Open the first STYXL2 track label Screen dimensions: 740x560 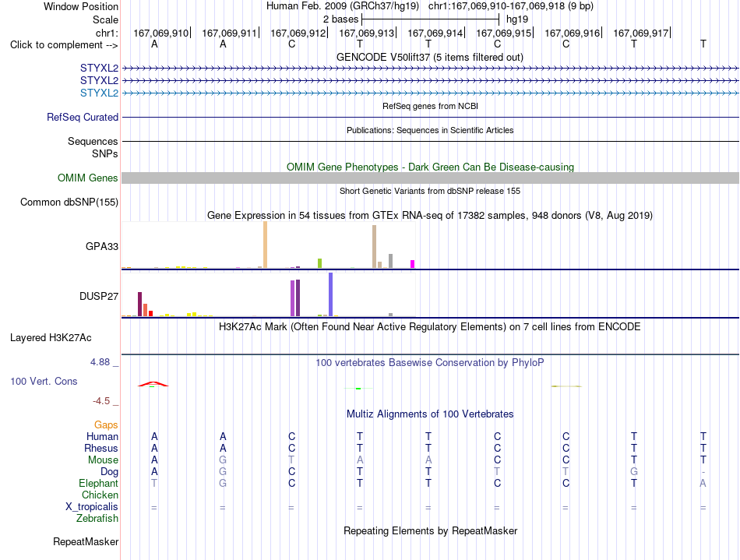pos(99,68)
